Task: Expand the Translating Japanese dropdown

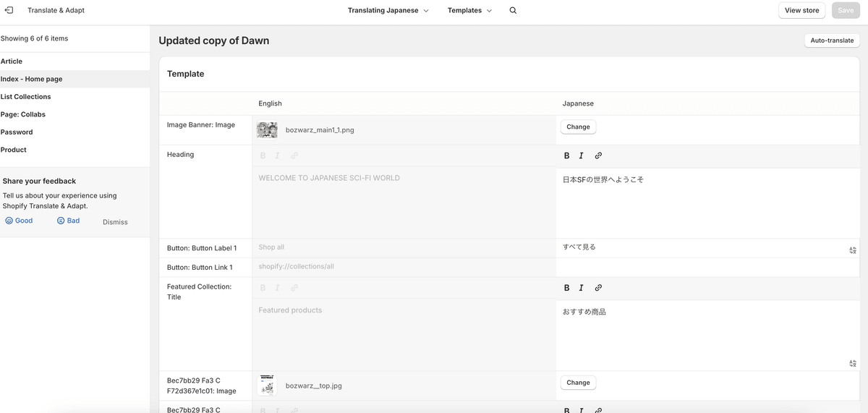Action: tap(388, 11)
